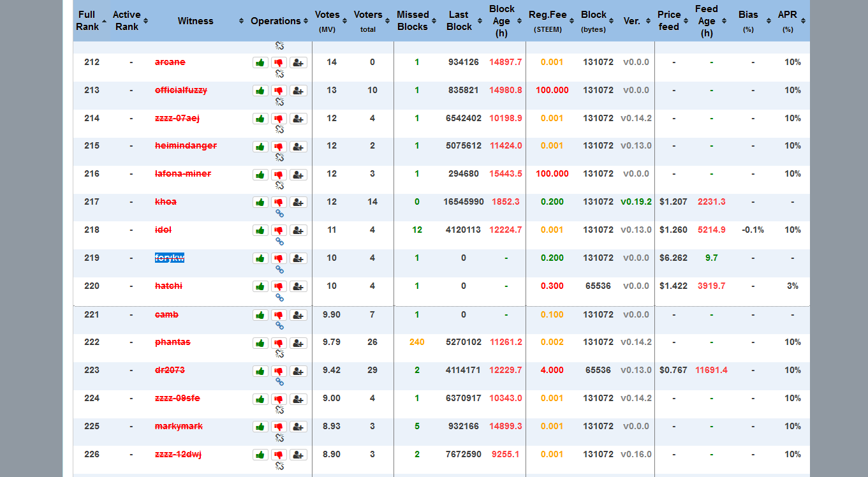Sort by Missed Blocks column header
The width and height of the screenshot is (868, 477).
(x=416, y=20)
